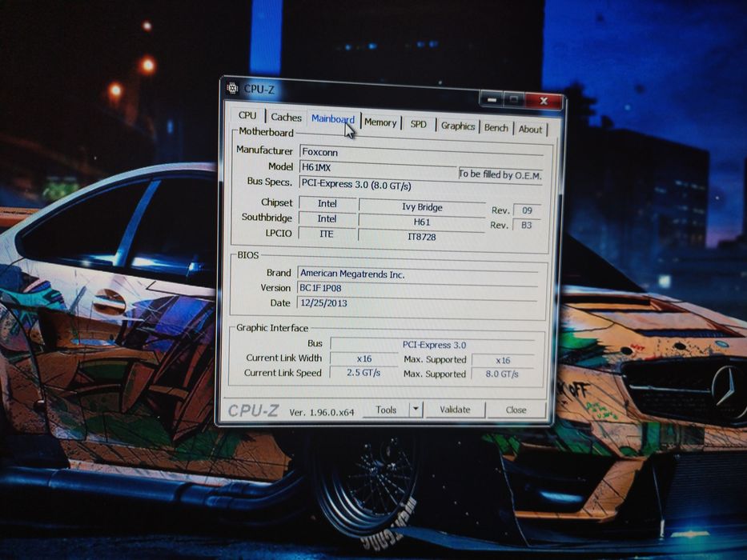Open the Graphics tab
Screen dimensions: 747x560
(458, 126)
